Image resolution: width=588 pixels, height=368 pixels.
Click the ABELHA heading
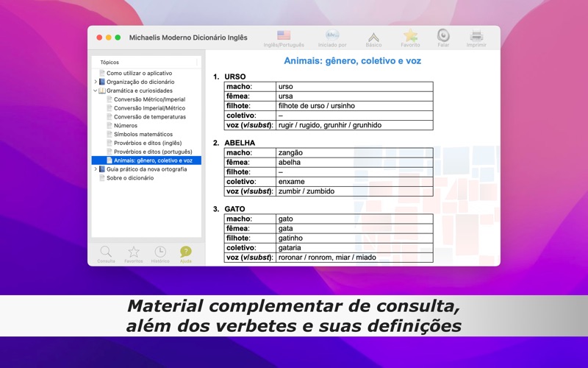pyautogui.click(x=240, y=143)
